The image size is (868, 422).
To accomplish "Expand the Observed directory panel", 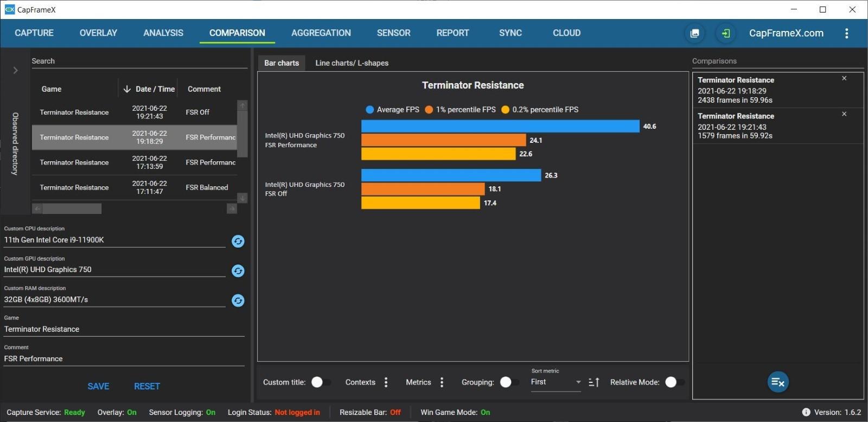I will [x=15, y=70].
